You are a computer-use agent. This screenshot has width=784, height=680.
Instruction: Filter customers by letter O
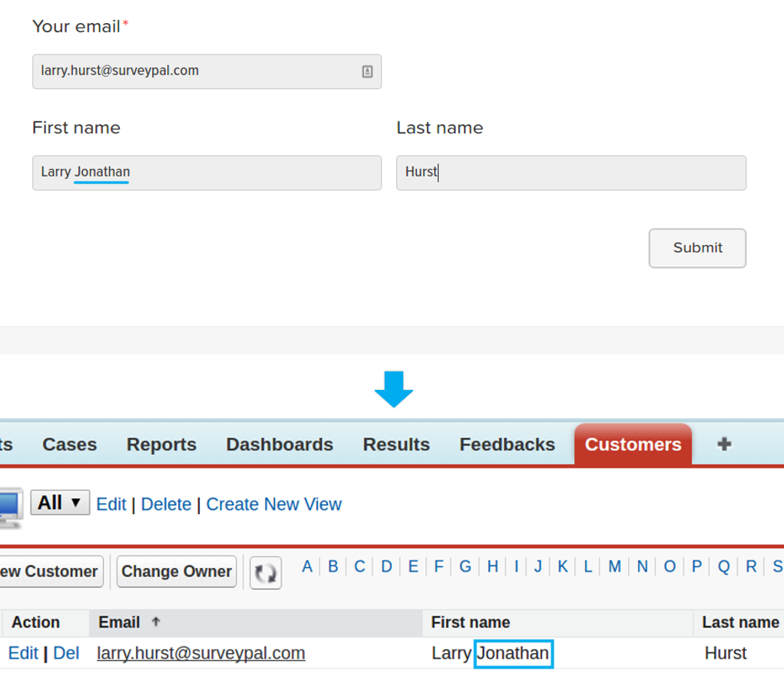670,566
